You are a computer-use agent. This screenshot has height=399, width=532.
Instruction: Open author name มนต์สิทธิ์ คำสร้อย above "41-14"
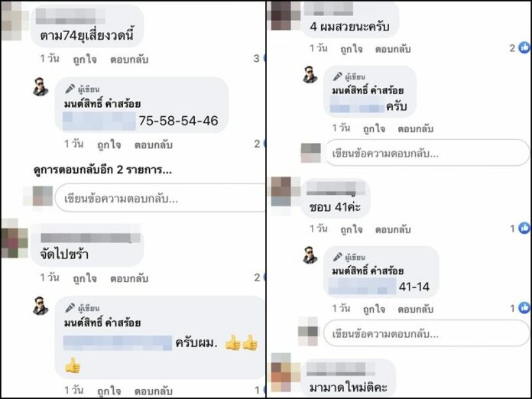point(368,271)
